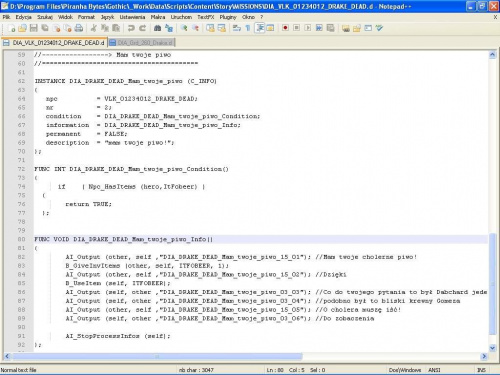Start macro recording with red dot icon
This screenshot has height=375, width=500.
[285, 28]
